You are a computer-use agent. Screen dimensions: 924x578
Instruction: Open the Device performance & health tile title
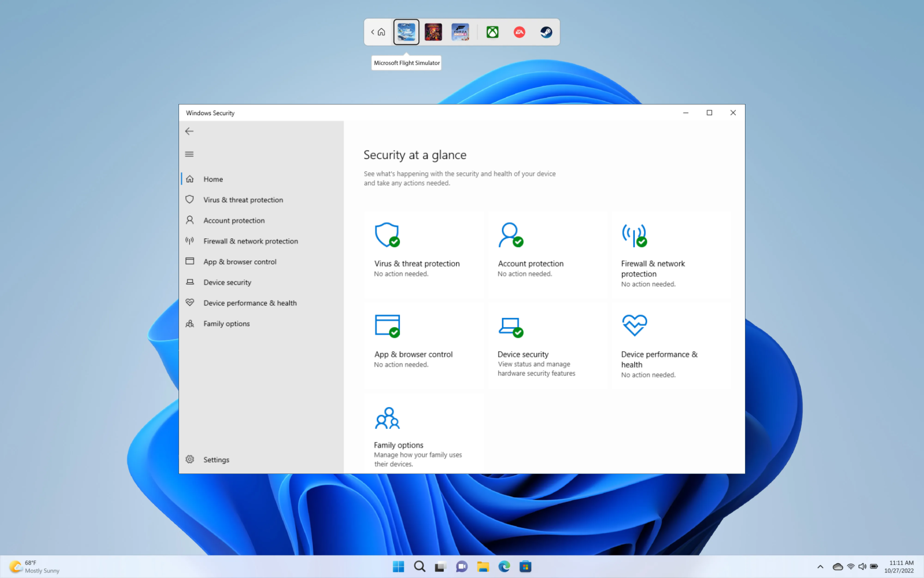click(x=659, y=359)
